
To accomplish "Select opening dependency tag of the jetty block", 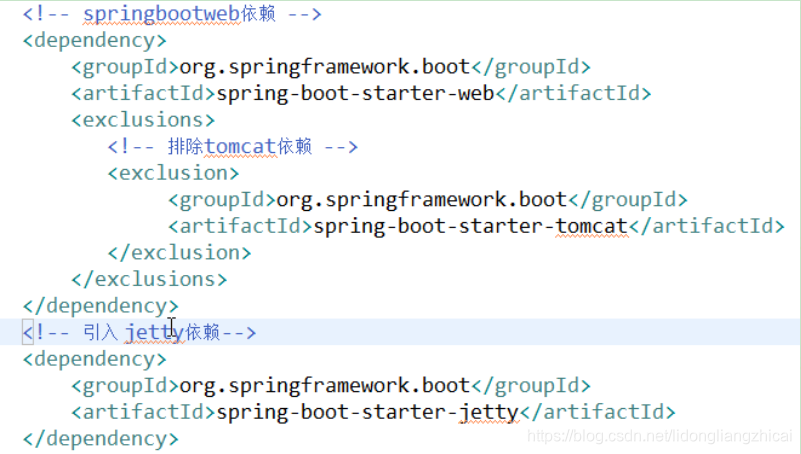I will tap(95, 359).
